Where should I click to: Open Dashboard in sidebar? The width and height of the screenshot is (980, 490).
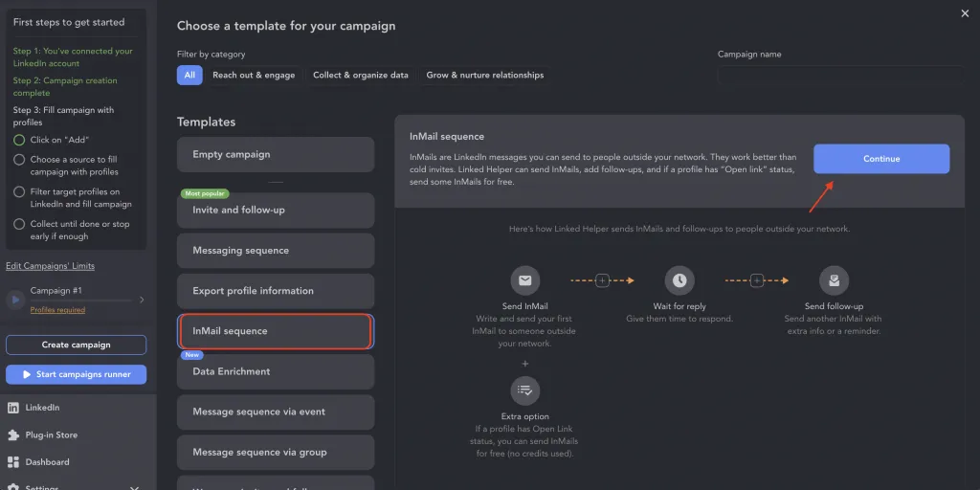(x=48, y=462)
